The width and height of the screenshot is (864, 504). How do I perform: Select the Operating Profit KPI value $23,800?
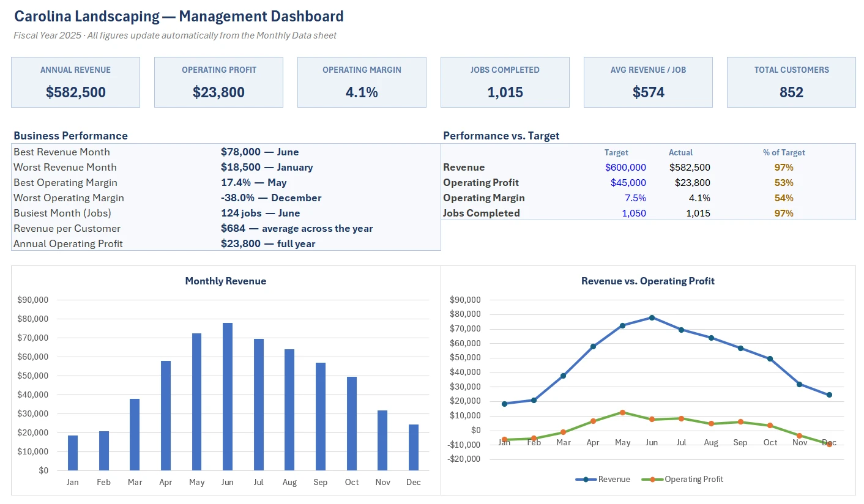point(218,92)
